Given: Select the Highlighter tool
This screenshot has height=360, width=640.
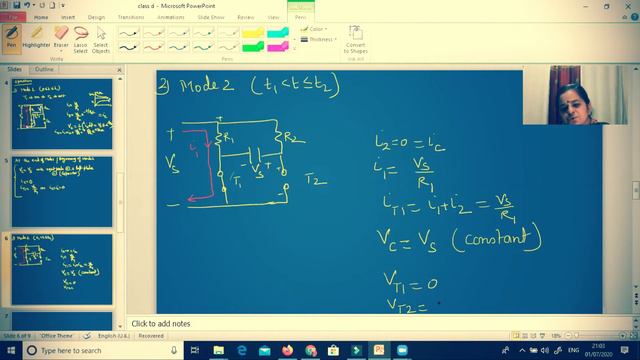Looking at the screenshot, I should [36, 38].
